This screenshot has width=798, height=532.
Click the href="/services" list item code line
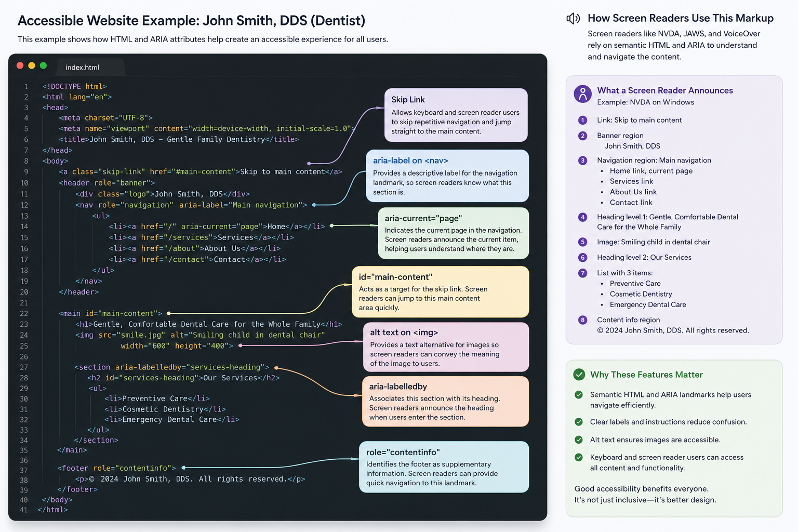[202, 237]
